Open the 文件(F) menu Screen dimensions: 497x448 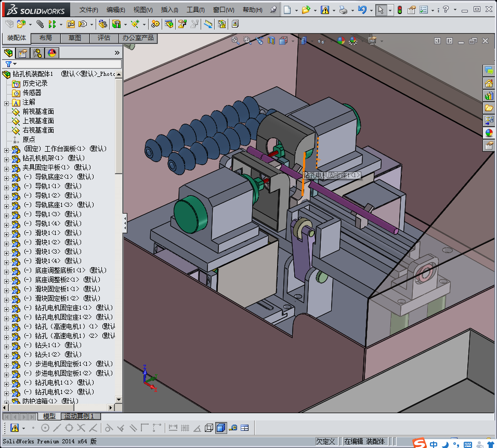pyautogui.click(x=89, y=10)
